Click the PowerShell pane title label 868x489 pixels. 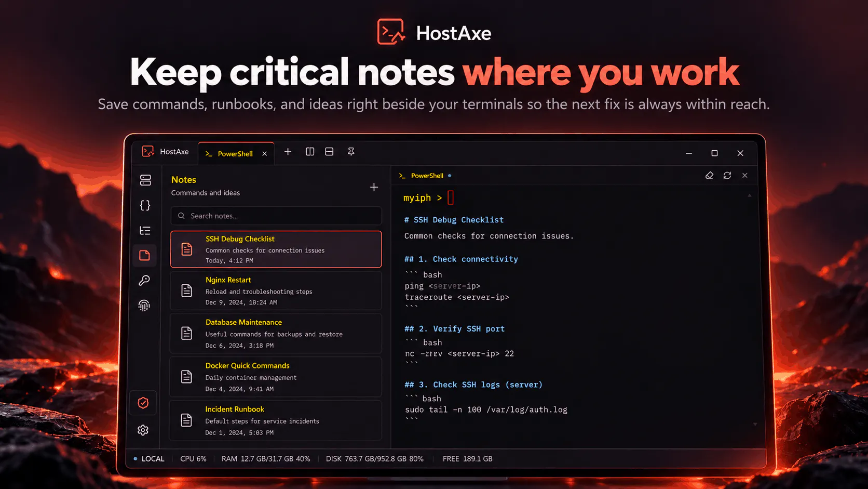(427, 176)
